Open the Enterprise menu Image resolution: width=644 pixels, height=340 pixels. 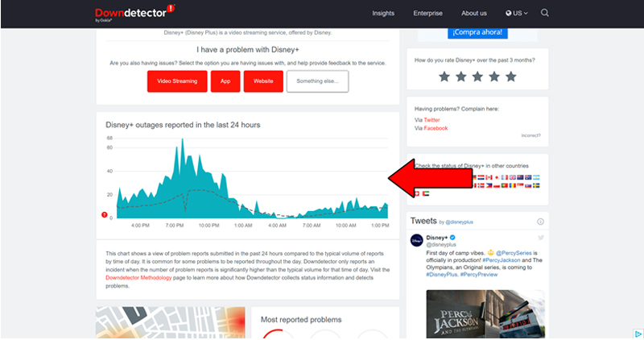coord(428,13)
